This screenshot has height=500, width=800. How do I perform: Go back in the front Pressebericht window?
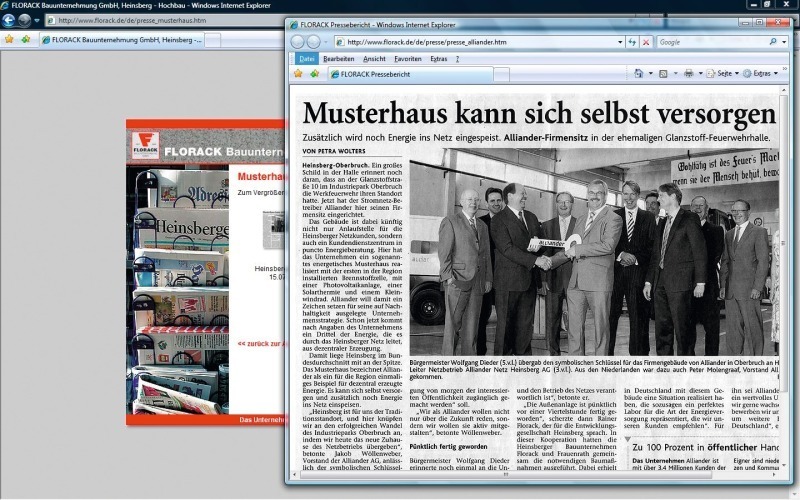(x=297, y=42)
